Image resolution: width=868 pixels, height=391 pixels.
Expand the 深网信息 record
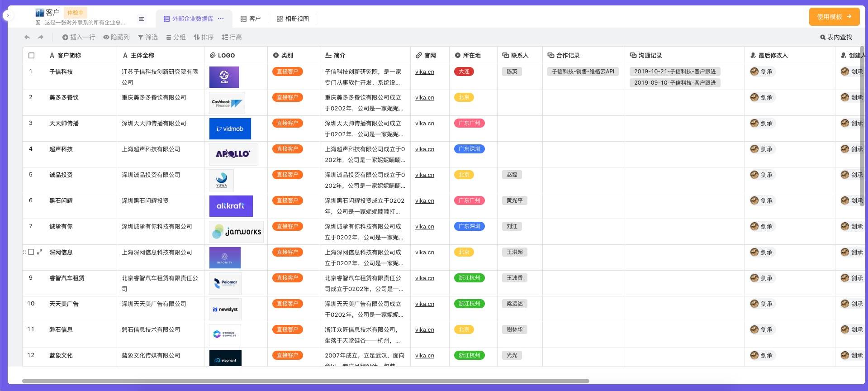click(x=40, y=252)
